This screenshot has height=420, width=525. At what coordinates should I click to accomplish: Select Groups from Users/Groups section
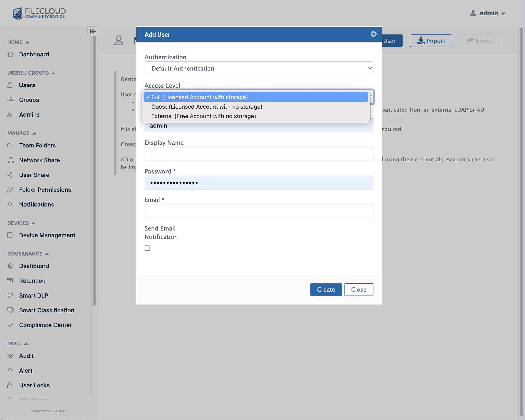pyautogui.click(x=29, y=100)
